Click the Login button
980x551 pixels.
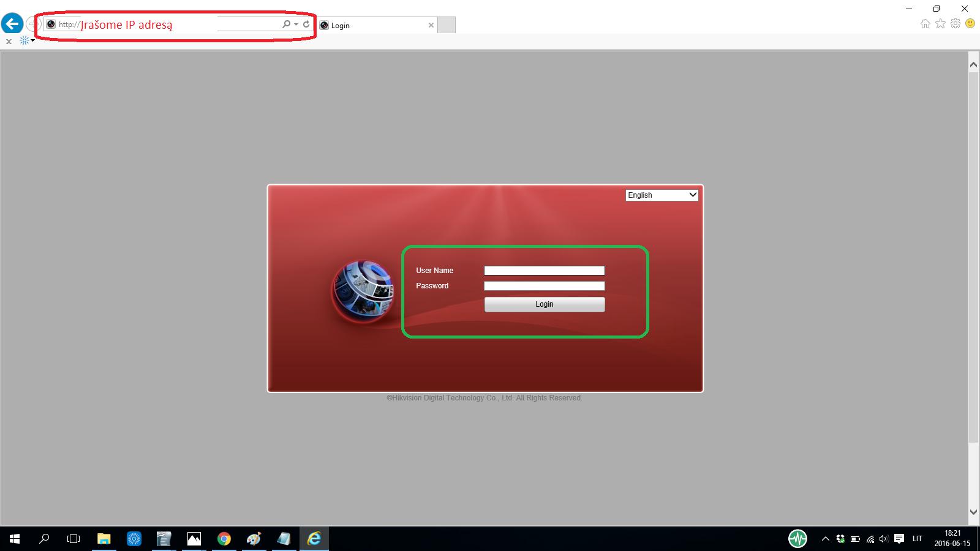pyautogui.click(x=545, y=304)
